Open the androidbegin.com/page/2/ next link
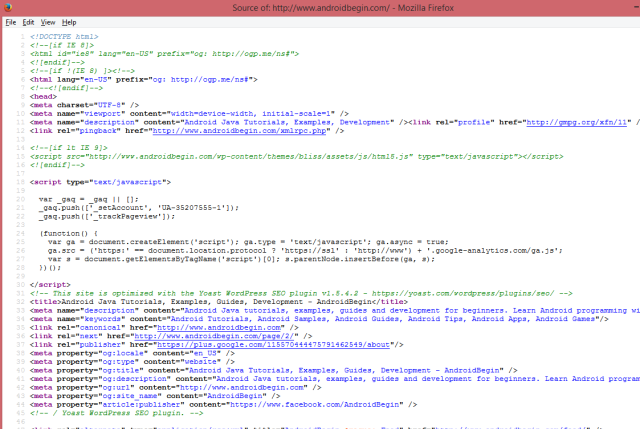Screen dimensions: 640x429 (x=214, y=336)
